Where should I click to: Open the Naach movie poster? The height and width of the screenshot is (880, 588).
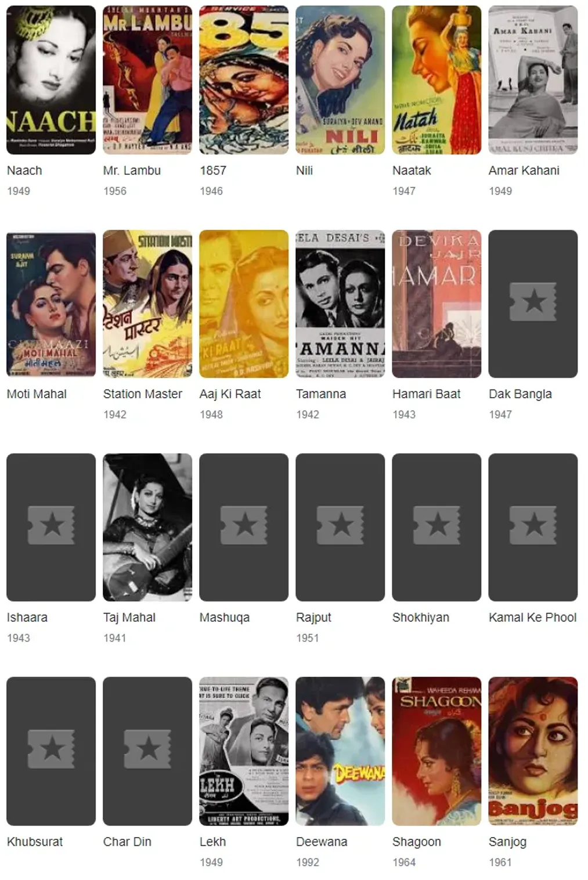point(51,80)
